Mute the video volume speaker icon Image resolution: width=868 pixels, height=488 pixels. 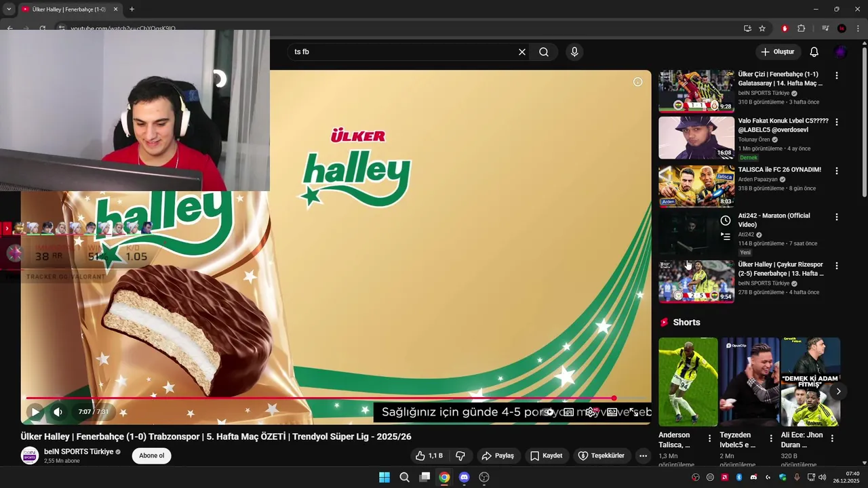click(x=58, y=411)
